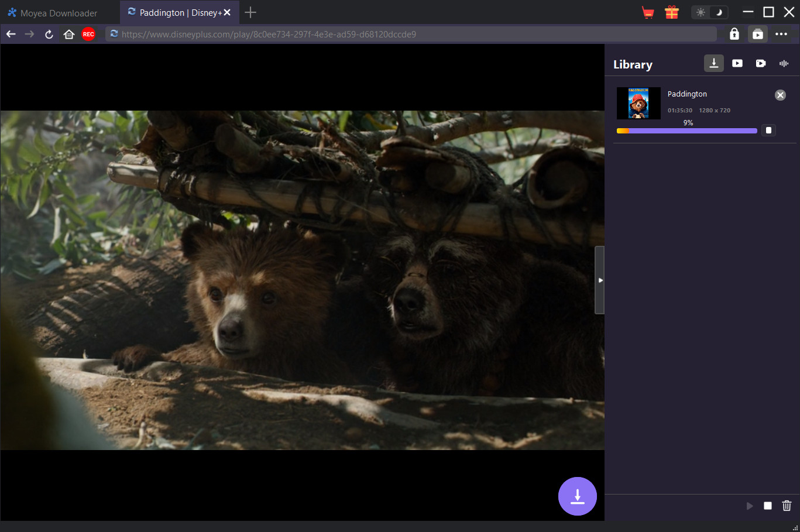Select the Paddington title text

pyautogui.click(x=687, y=94)
